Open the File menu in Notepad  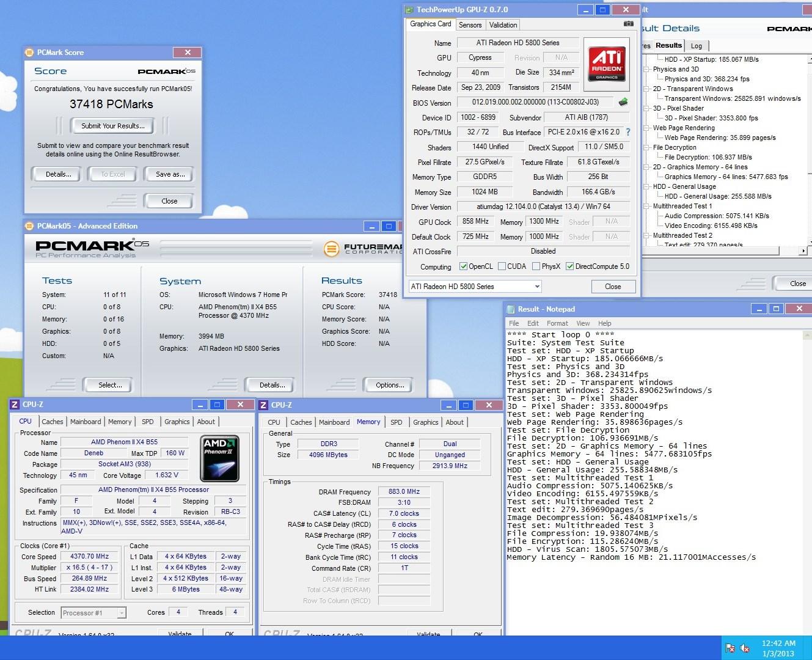(514, 323)
